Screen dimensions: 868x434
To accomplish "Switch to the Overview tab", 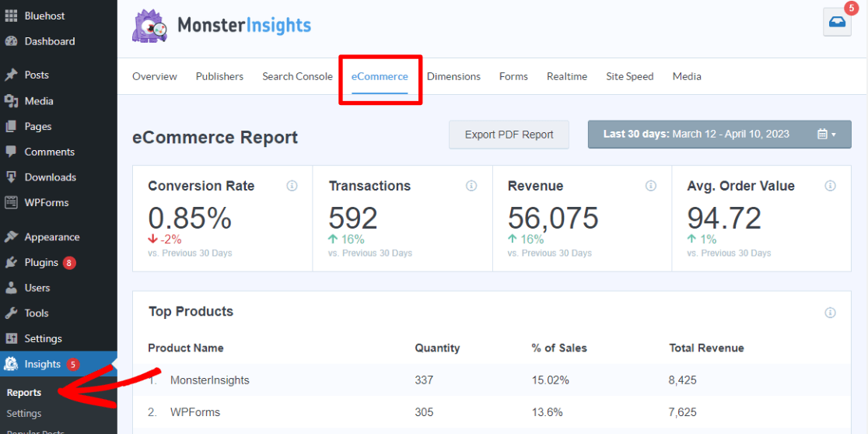I will [155, 76].
